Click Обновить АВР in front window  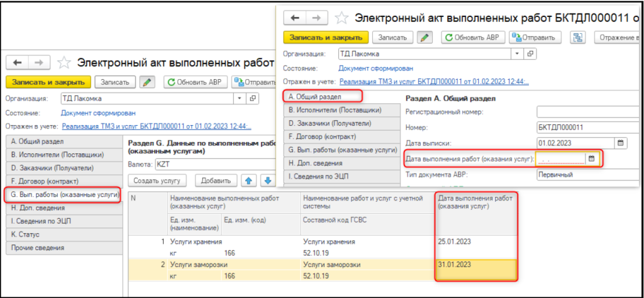(x=473, y=37)
